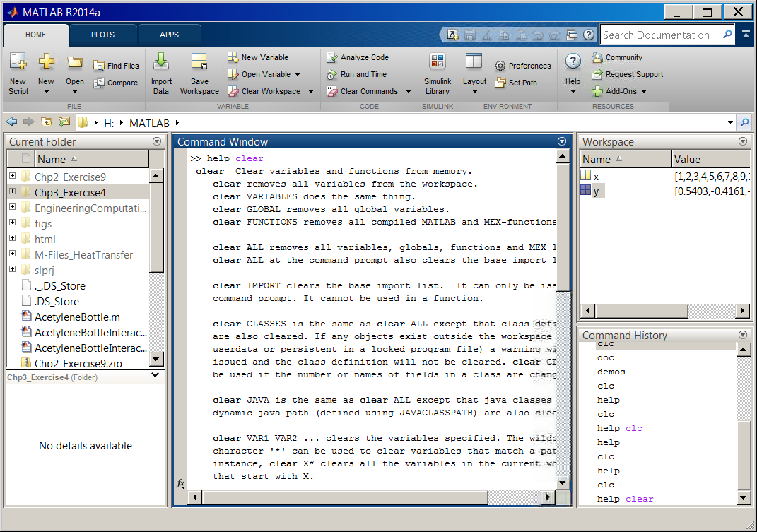
Task: Click the Undo arrow in quick access toolbar
Action: (539, 35)
